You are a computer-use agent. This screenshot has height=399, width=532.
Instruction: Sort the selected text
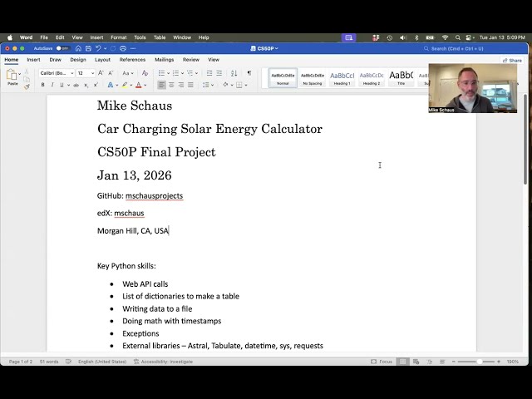(234, 73)
